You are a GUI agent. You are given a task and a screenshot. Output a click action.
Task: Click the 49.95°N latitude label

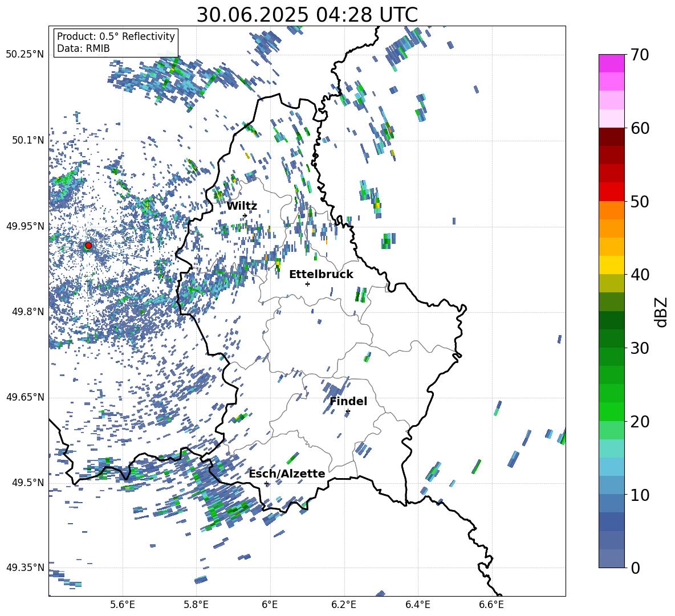click(25, 226)
